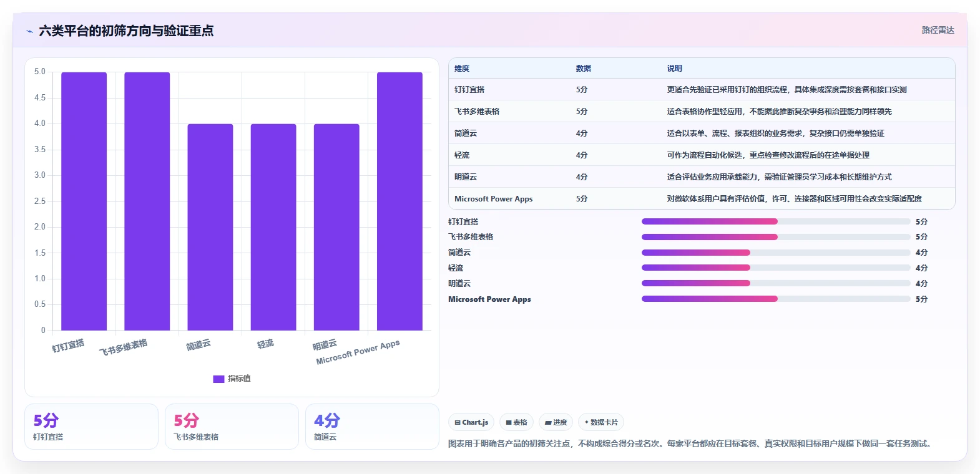Click the 5分 score in the 钉钉宜搭 table row
The width and height of the screenshot is (980, 474).
point(582,90)
